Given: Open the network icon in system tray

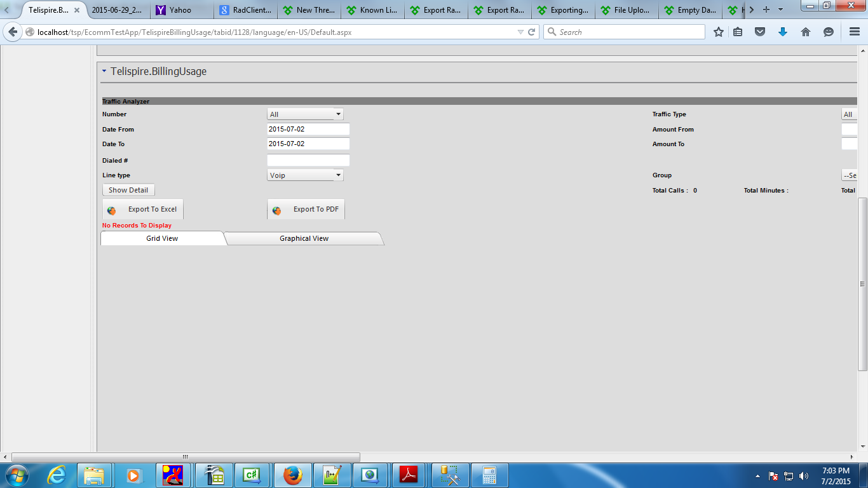Looking at the screenshot, I should (789, 475).
